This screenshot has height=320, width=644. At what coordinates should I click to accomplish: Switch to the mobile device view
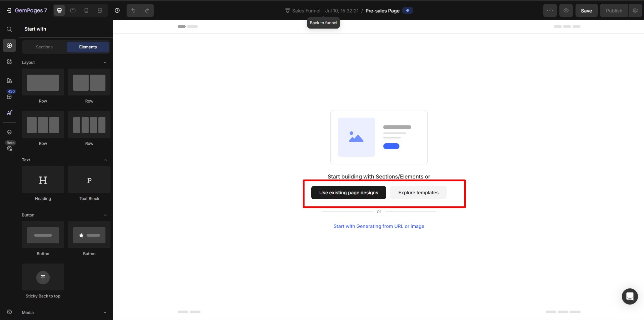[x=86, y=11]
